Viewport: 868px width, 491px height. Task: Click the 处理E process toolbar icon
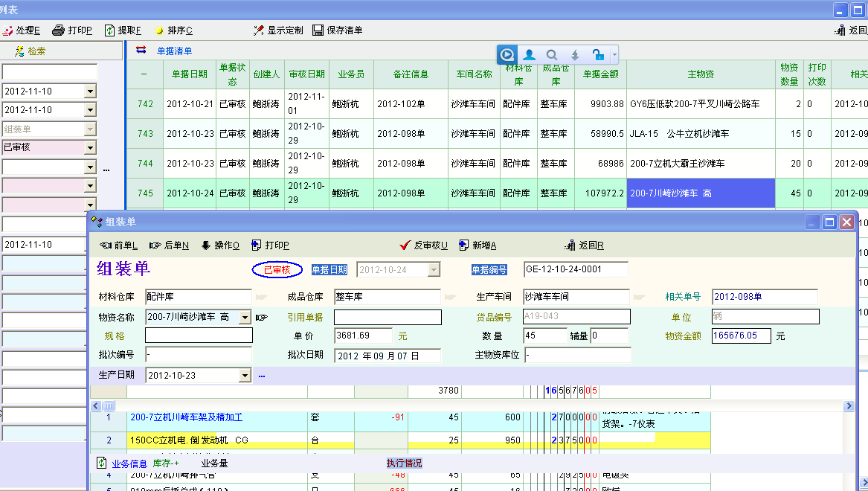click(8, 31)
